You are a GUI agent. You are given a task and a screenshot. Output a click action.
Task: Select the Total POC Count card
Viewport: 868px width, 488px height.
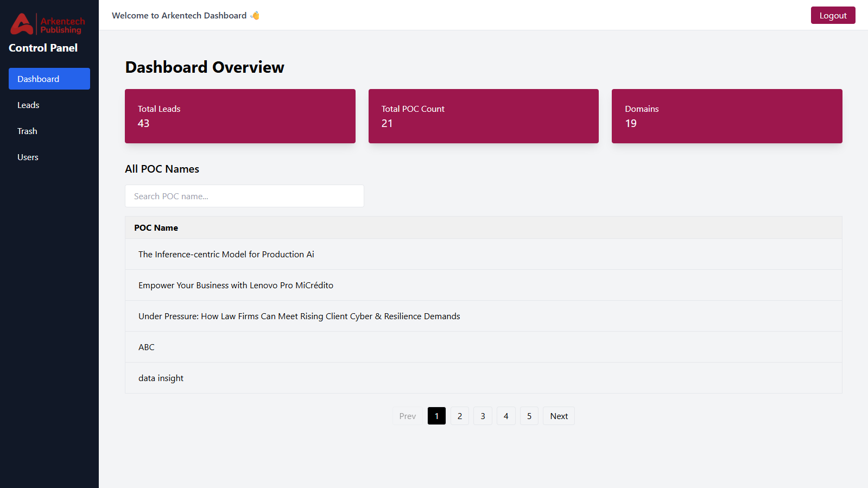[x=483, y=116]
